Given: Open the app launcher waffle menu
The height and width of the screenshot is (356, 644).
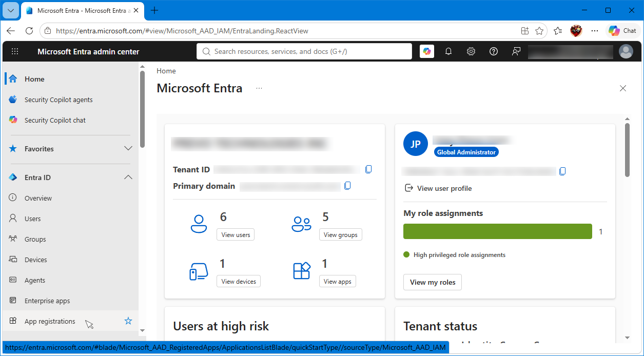Looking at the screenshot, I should tap(15, 51).
